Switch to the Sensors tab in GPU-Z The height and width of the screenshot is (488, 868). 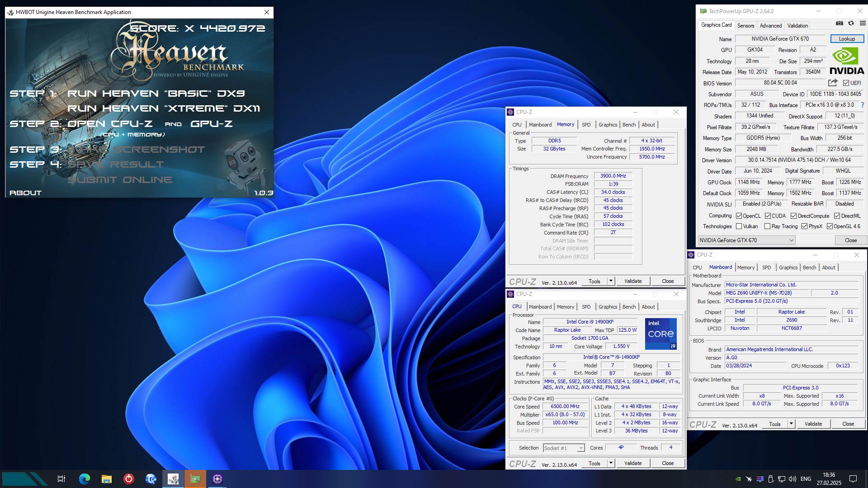coord(745,26)
